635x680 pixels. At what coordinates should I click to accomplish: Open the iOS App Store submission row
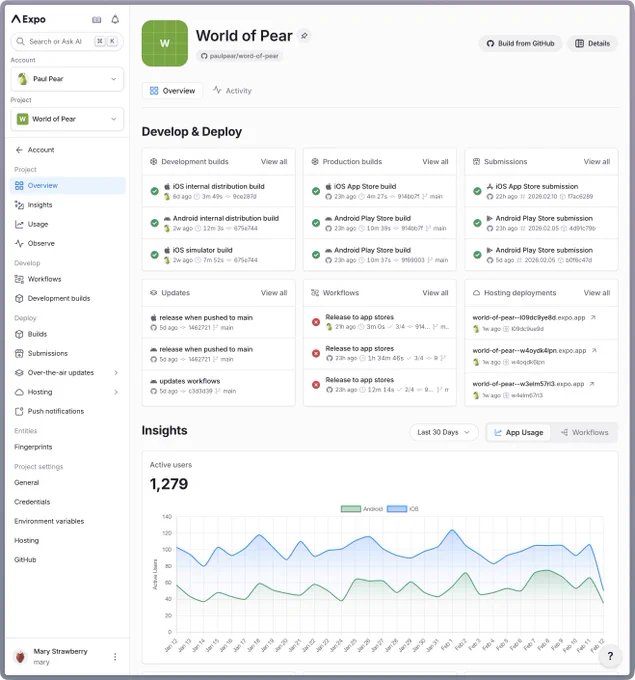(541, 191)
